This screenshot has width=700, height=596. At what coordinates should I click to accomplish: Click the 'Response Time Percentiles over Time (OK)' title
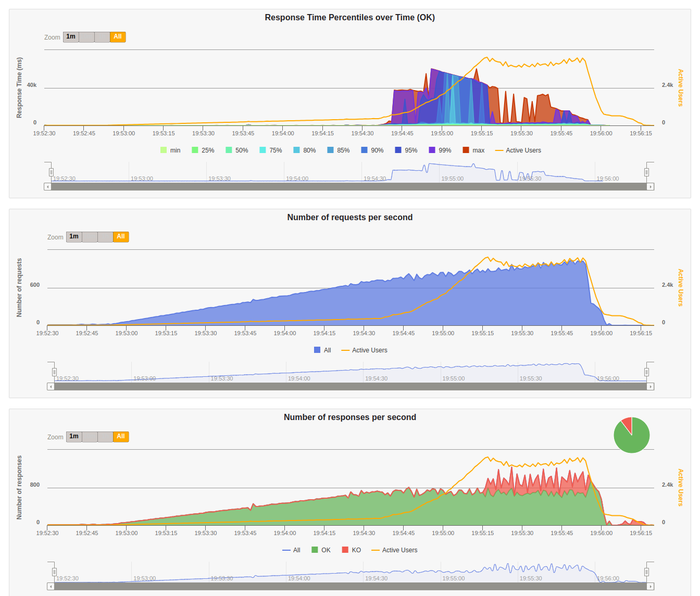pyautogui.click(x=350, y=18)
